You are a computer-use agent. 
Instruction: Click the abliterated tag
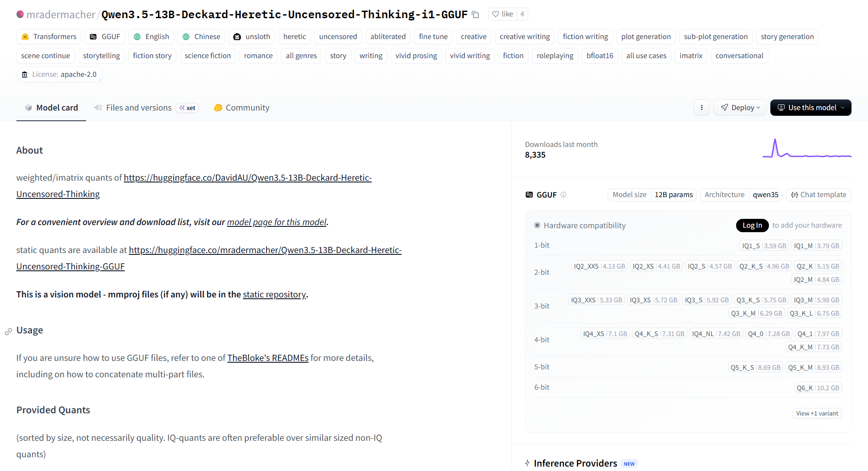coord(388,36)
